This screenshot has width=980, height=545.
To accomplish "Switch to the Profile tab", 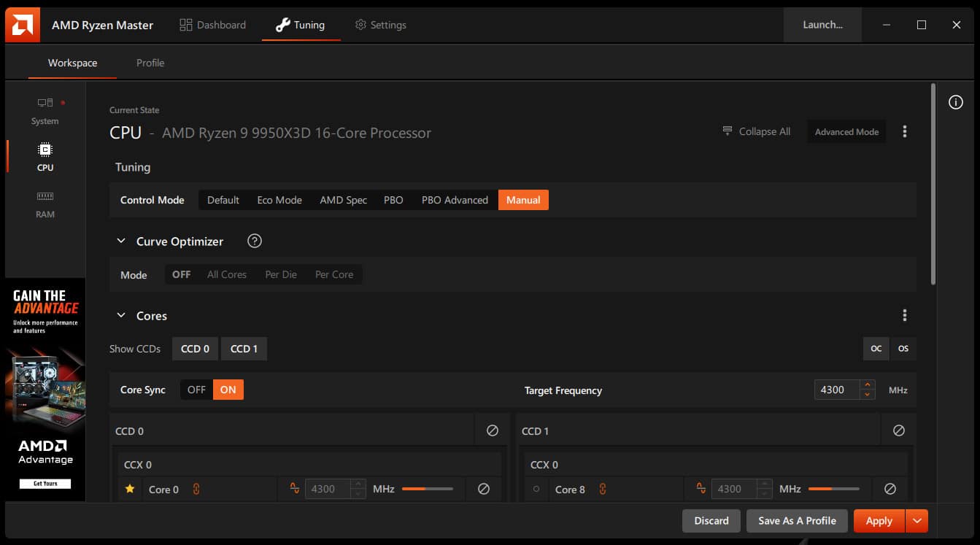I will [x=150, y=63].
